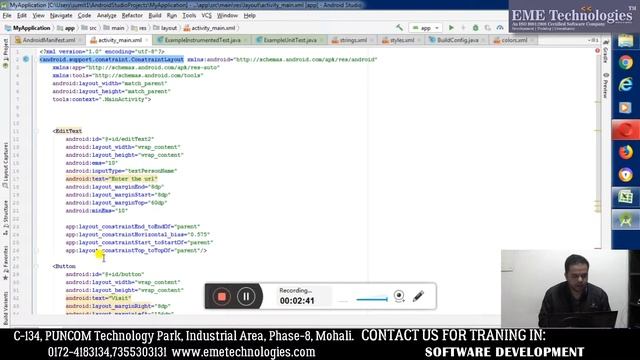
Task: Open the Android Profiler gauge icon
Action: [500, 28]
